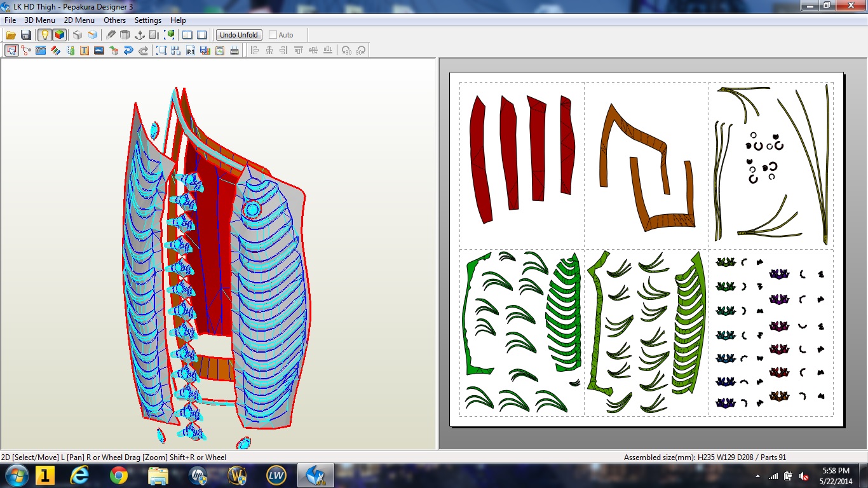Save the project with the floppy icon
Screen dimensions: 868x488
26,35
